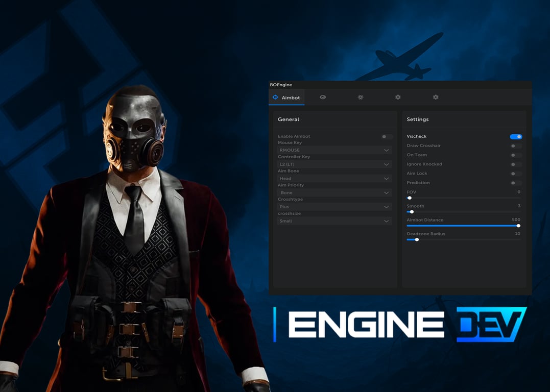
Task: Open the Mouse Key RMOUSE dropdown
Action: tap(334, 150)
